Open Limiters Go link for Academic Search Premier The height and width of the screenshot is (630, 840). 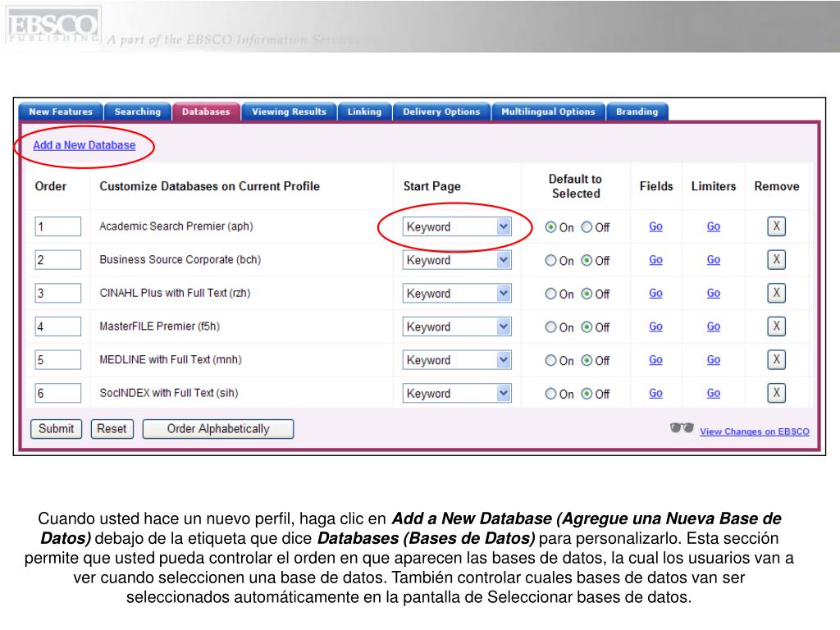(x=714, y=226)
